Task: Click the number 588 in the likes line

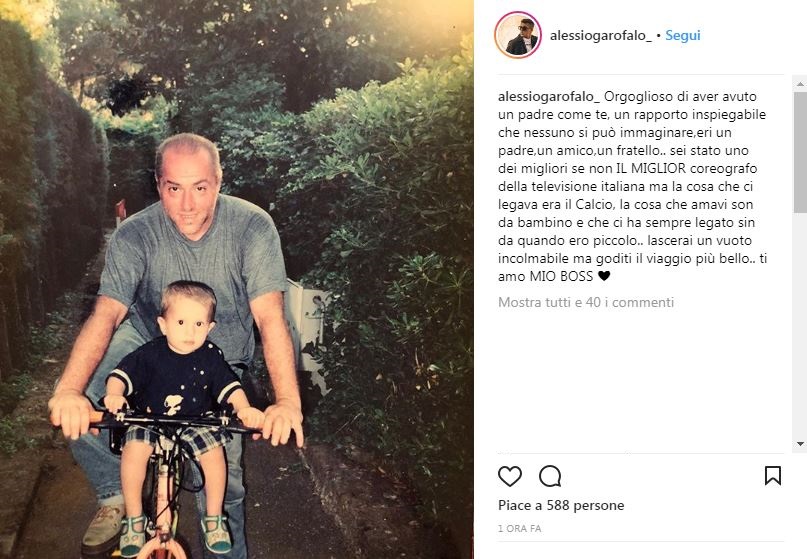Action: click(x=558, y=505)
